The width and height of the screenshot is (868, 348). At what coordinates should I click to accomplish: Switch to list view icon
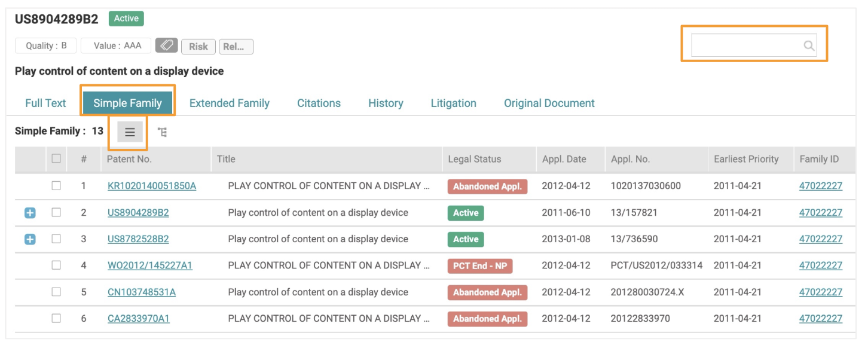pyautogui.click(x=130, y=132)
